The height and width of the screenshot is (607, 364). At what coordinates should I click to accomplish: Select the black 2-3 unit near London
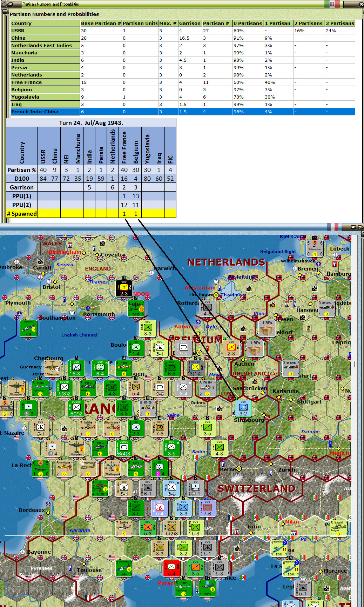[x=124, y=288]
